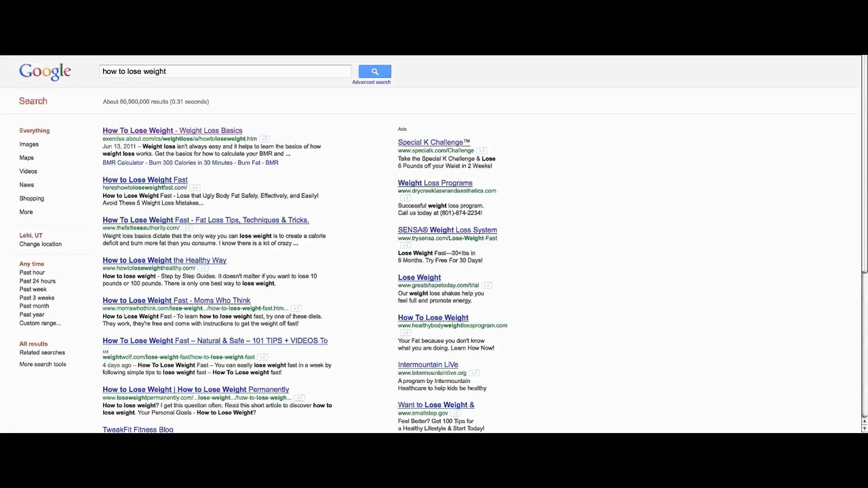This screenshot has width=868, height=488.
Task: Filter results to Past year
Action: (32, 314)
